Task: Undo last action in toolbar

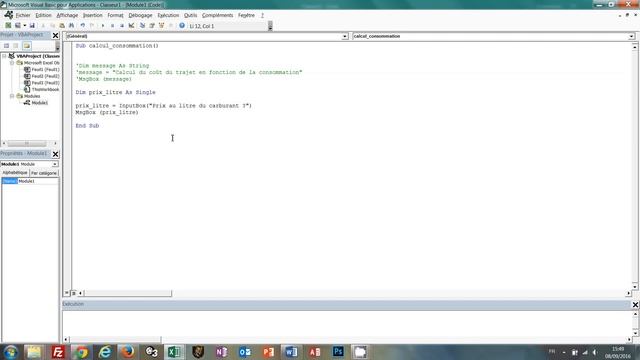Action: tap(82, 25)
